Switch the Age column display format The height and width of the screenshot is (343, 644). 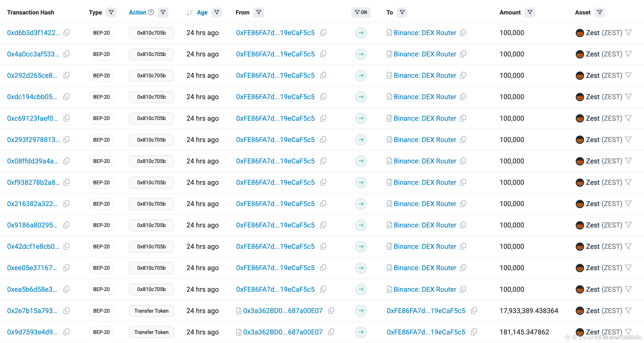pos(202,12)
